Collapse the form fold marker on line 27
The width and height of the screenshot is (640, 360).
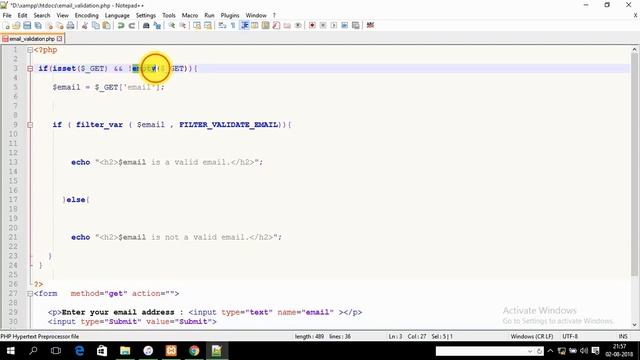click(30, 293)
